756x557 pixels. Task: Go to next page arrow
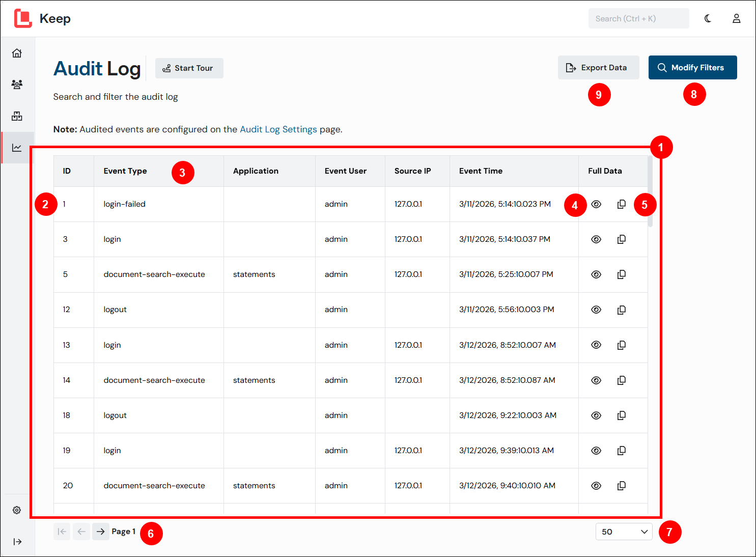tap(101, 532)
